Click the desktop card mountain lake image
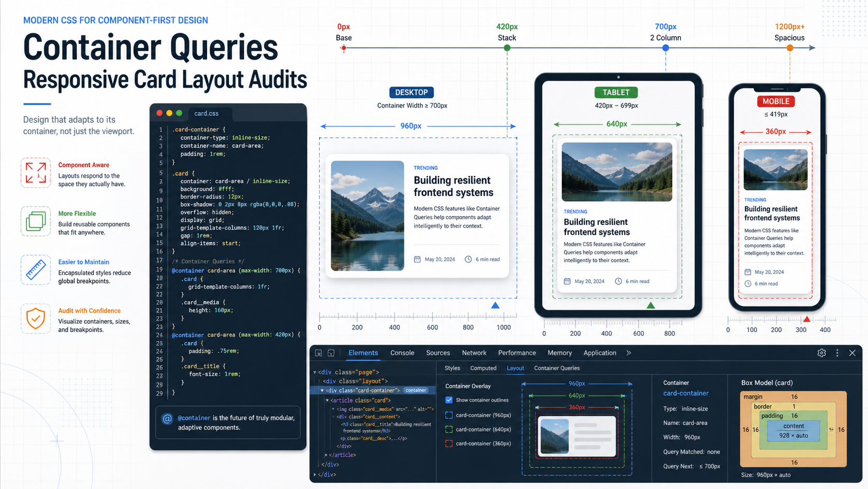Image resolution: width=868 pixels, height=489 pixels. click(368, 216)
